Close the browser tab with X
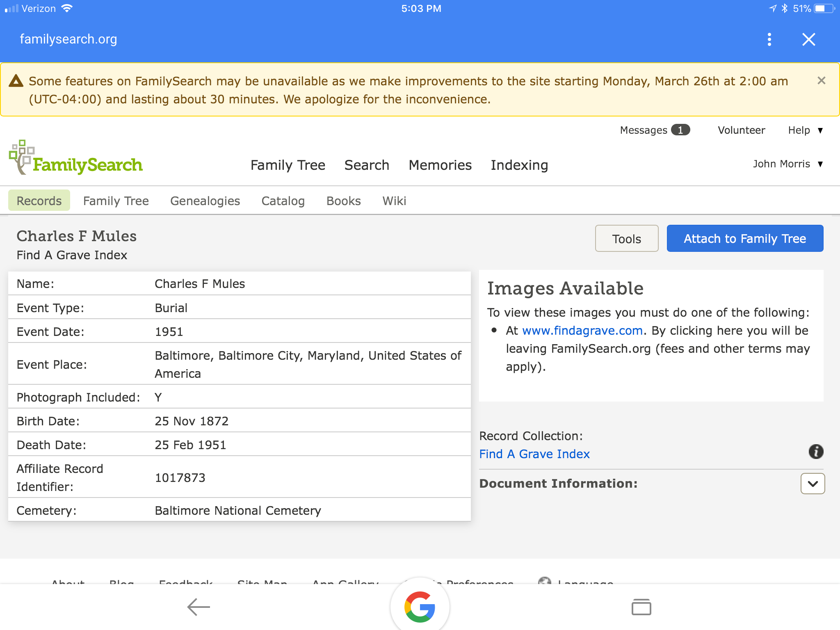Image resolution: width=840 pixels, height=630 pixels. click(x=808, y=39)
